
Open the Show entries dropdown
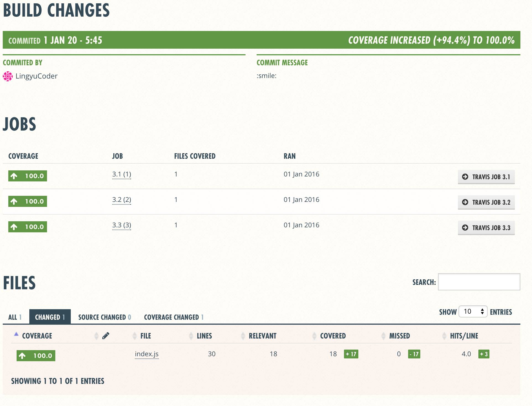click(473, 312)
